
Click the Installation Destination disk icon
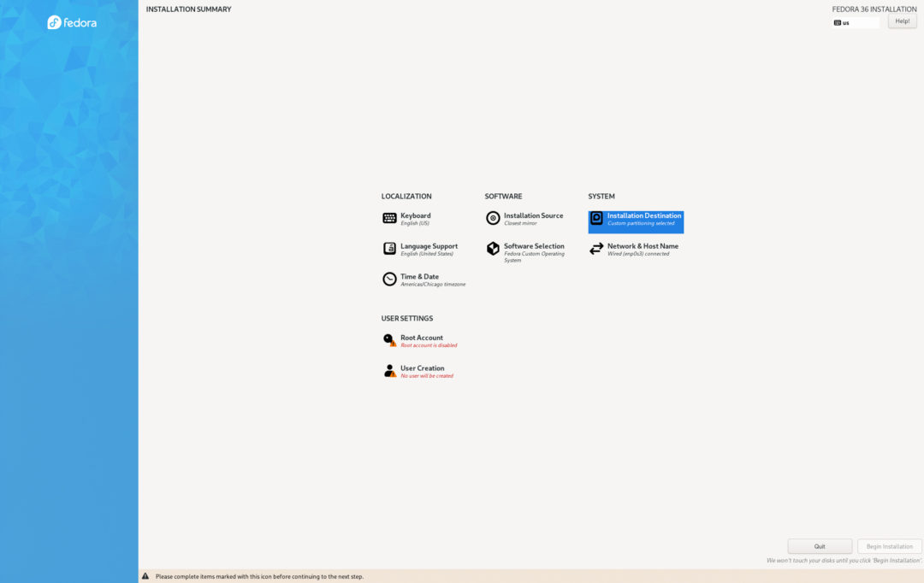click(x=596, y=219)
